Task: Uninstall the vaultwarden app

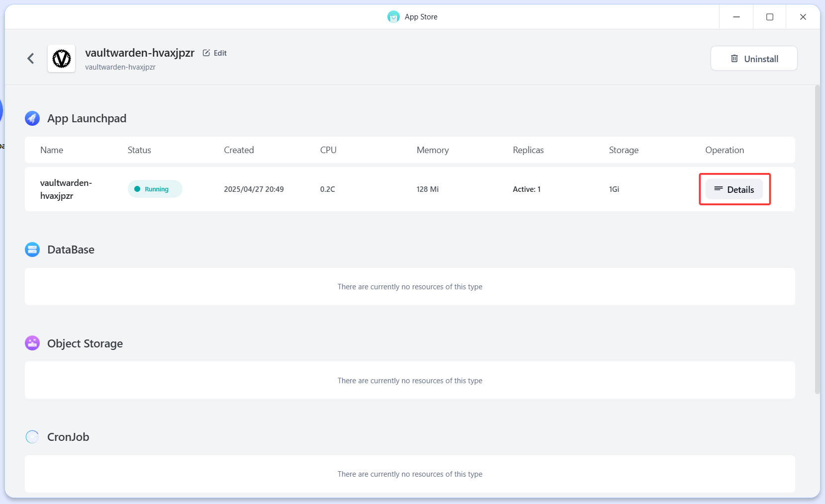Action: [x=754, y=59]
